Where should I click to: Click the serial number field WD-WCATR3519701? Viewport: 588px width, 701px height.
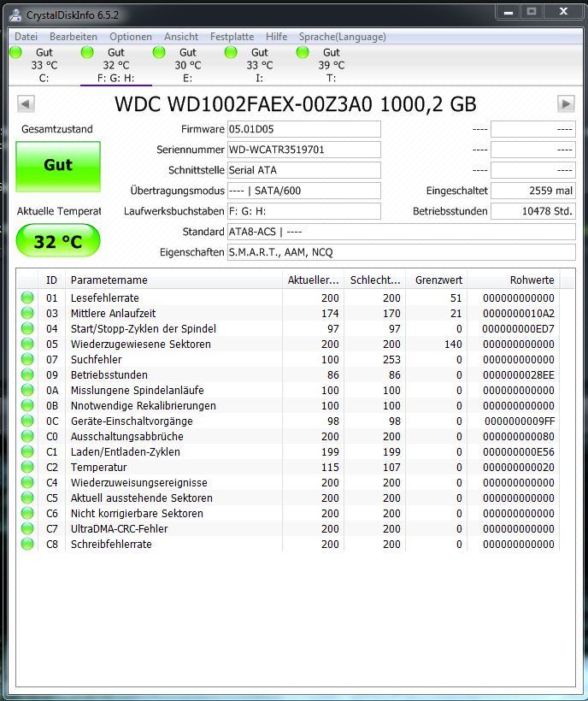point(304,150)
